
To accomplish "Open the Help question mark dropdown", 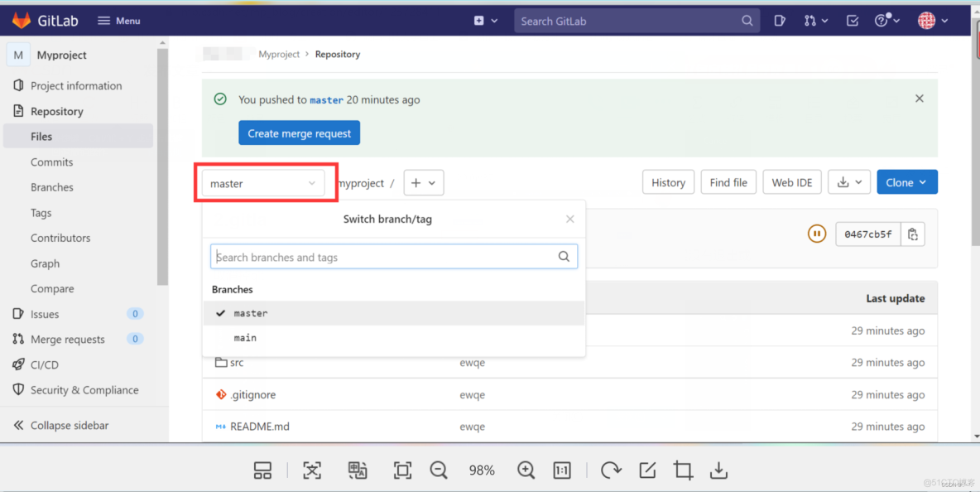I will point(886,21).
